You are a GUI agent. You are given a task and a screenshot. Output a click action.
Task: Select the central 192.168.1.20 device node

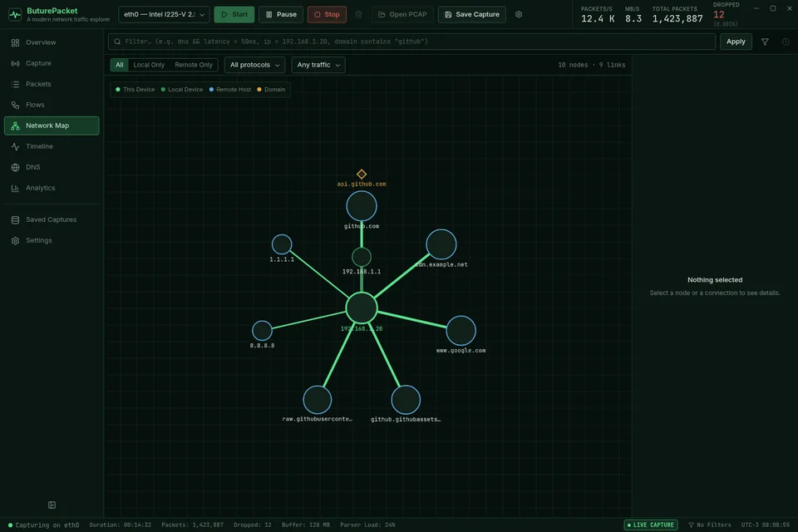[362, 308]
